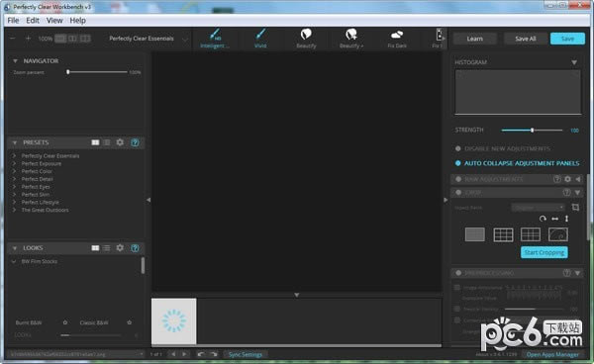Toggle the Raw Adjustments panel on/off
The height and width of the screenshot is (364, 594).
pyautogui.click(x=458, y=179)
